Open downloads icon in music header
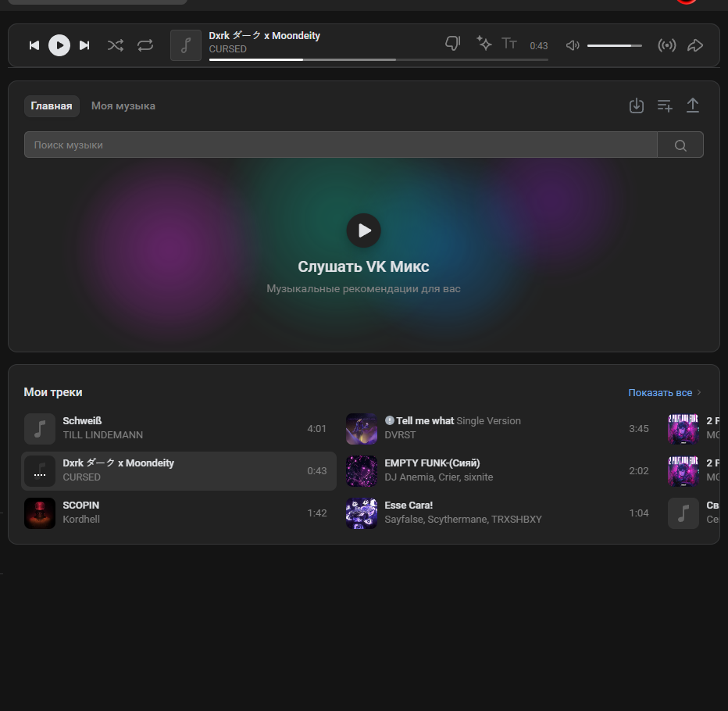728x711 pixels. click(x=637, y=105)
